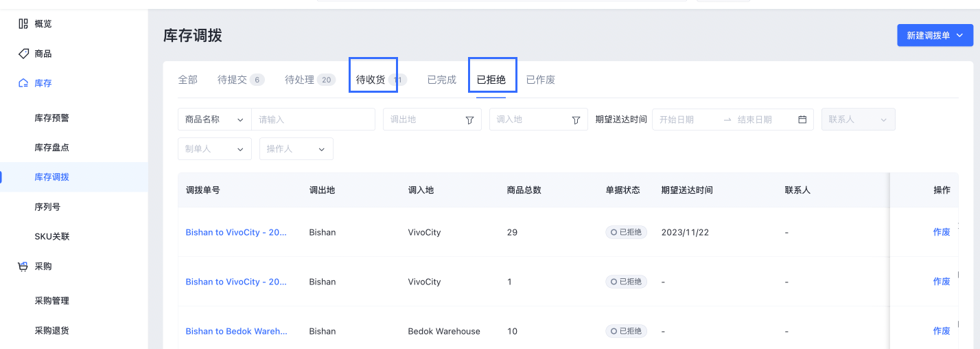Open 序列号 in the sidebar
This screenshot has height=349, width=980.
tap(47, 206)
